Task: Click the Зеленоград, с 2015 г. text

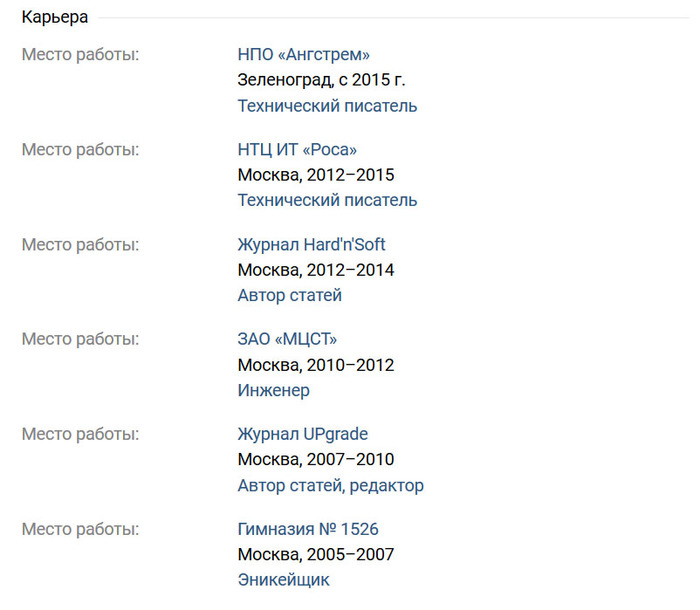Action: [321, 80]
